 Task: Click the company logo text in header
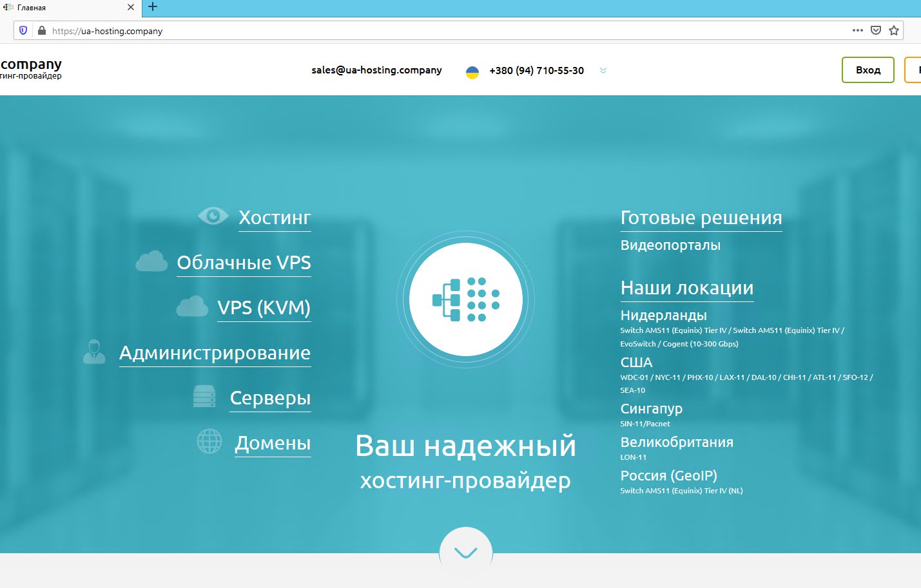point(31,69)
